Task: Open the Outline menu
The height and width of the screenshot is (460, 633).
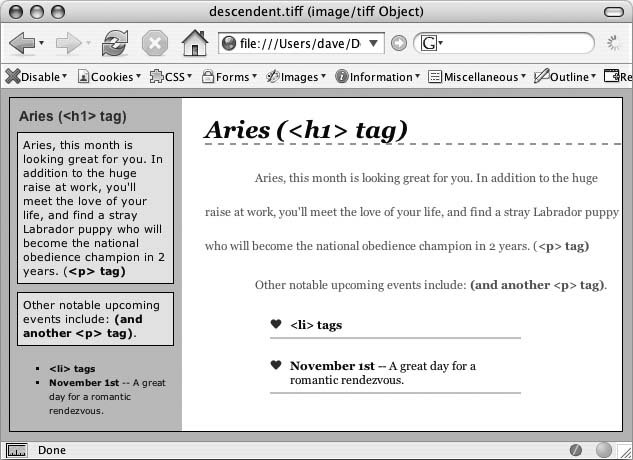Action: pyautogui.click(x=565, y=76)
